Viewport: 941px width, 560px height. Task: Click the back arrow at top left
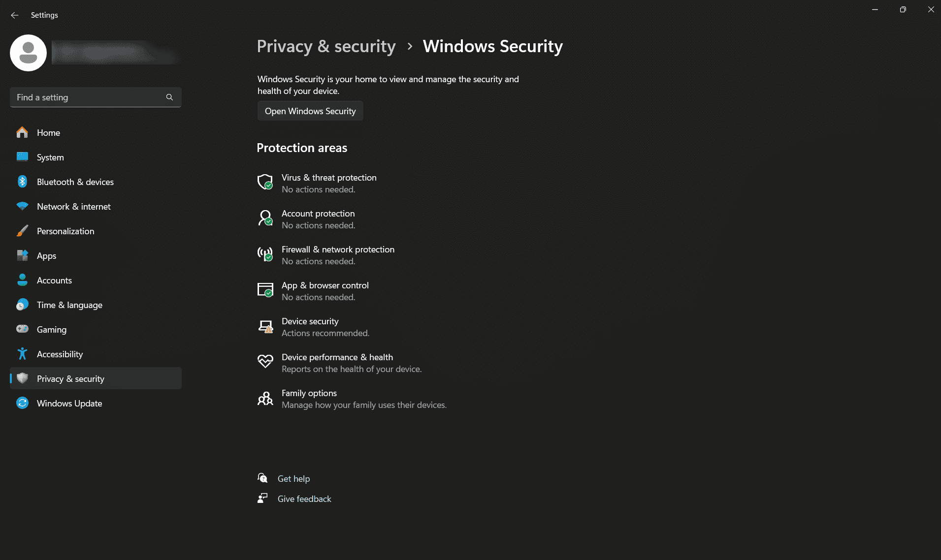[14, 15]
